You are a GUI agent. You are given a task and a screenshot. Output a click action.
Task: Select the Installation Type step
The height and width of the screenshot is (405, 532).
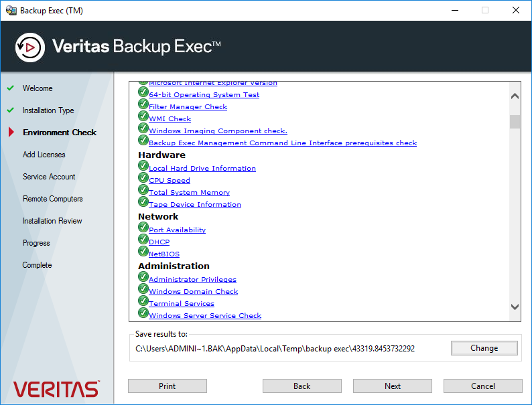[48, 110]
